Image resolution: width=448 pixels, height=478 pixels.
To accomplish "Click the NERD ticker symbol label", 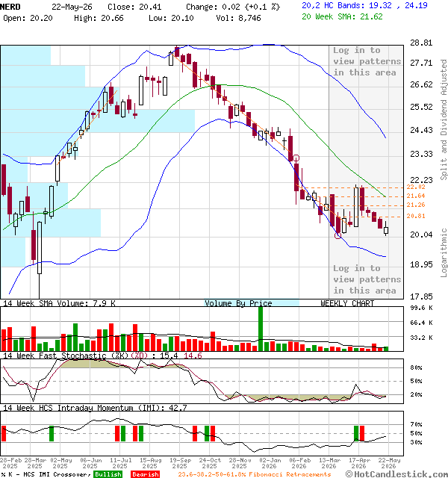I will 10,7.
